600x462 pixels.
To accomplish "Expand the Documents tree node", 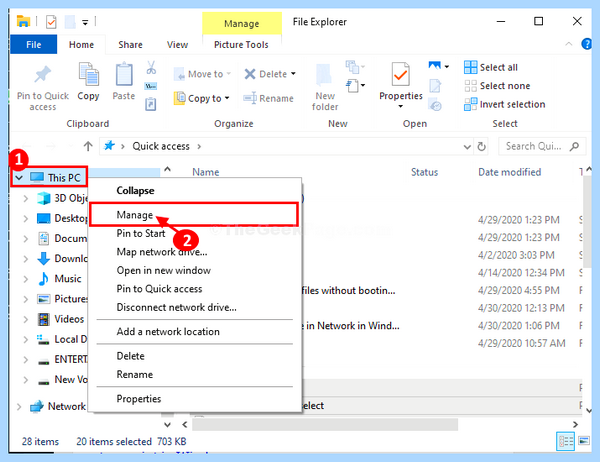I will pyautogui.click(x=26, y=238).
